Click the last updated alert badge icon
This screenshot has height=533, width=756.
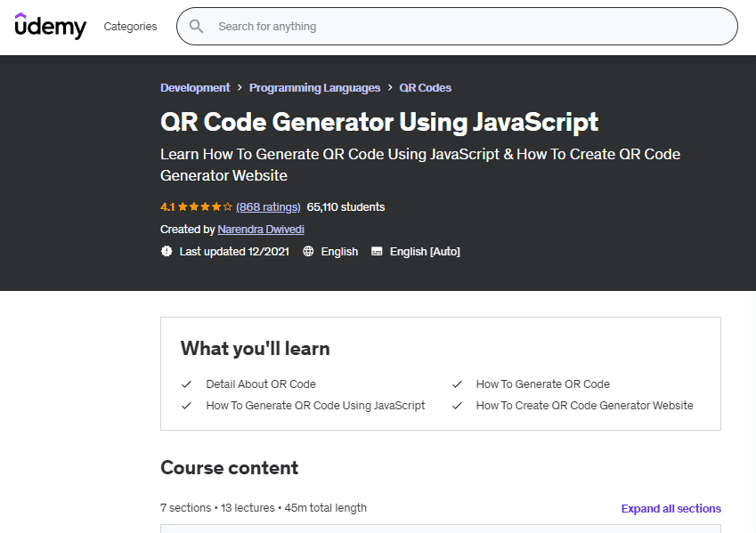pos(167,252)
